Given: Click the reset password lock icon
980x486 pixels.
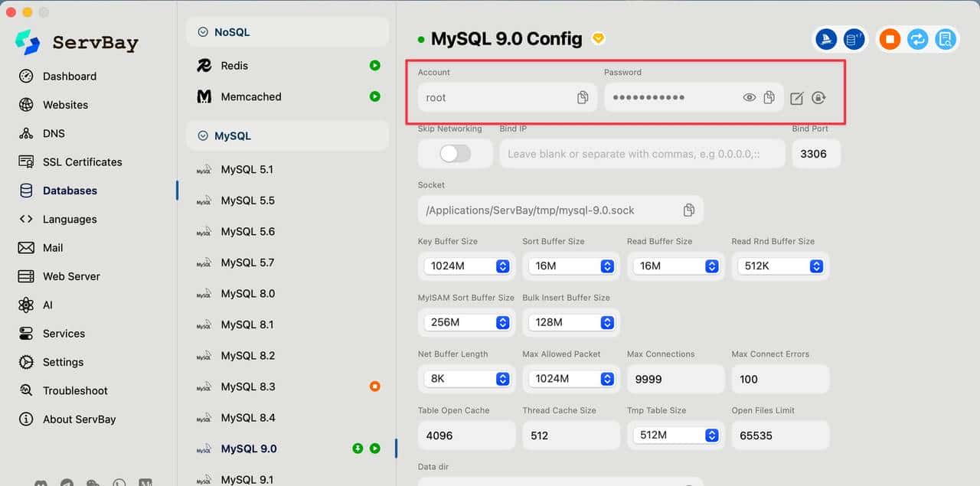Looking at the screenshot, I should 818,98.
